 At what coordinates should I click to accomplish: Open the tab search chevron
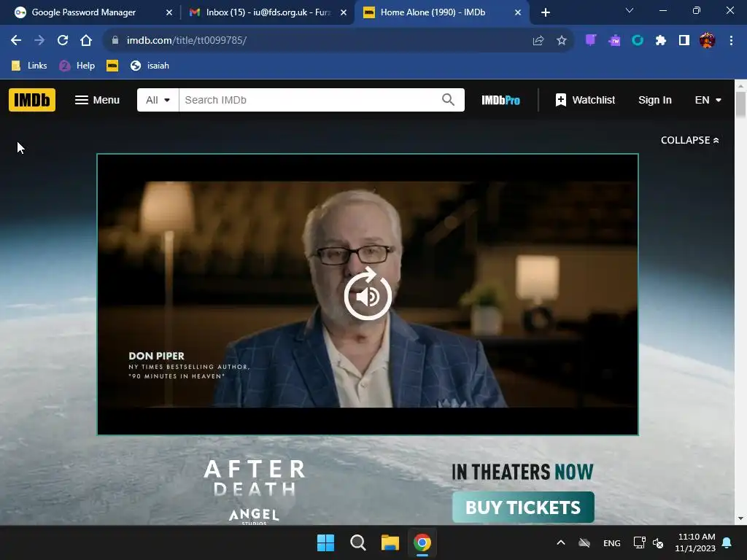630,10
